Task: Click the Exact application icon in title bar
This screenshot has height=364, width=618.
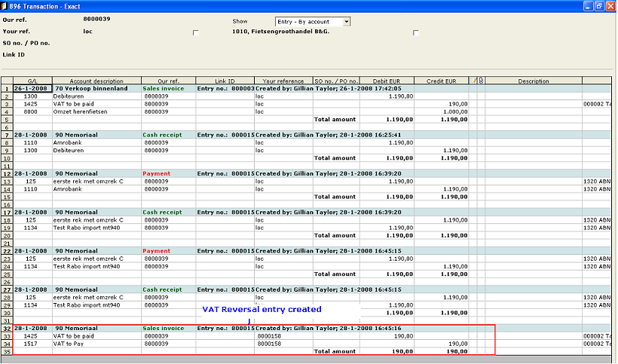Action: [x=6, y=6]
